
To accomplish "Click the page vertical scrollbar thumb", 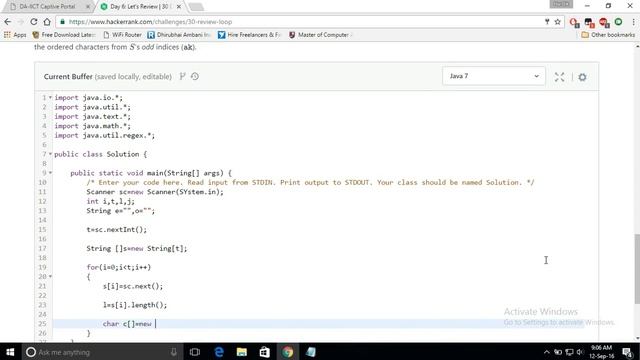I will (x=637, y=269).
